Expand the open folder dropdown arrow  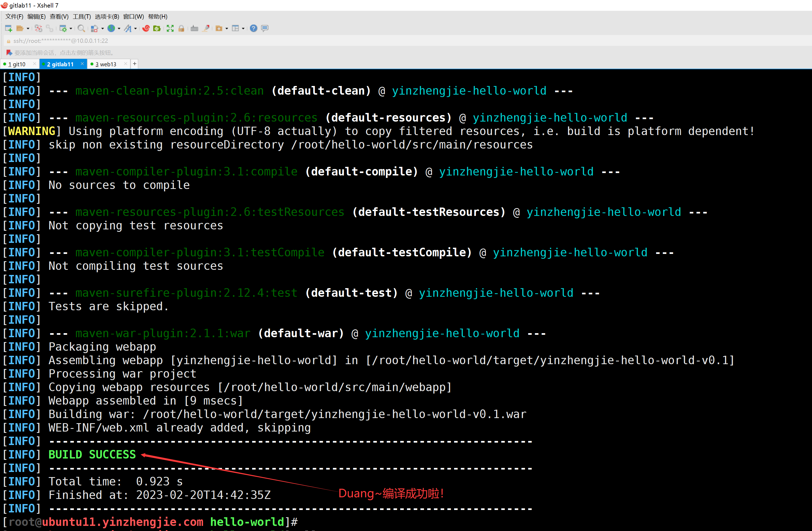point(28,29)
